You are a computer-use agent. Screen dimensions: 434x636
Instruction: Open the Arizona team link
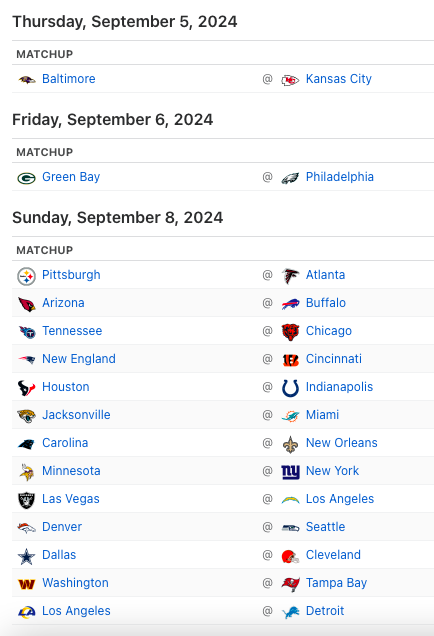coord(63,303)
